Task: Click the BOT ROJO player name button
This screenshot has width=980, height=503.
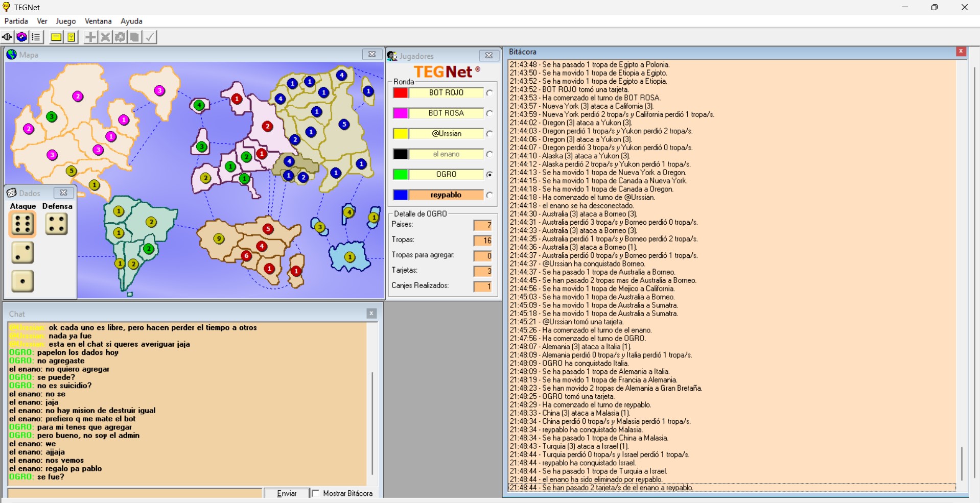Action: (446, 93)
